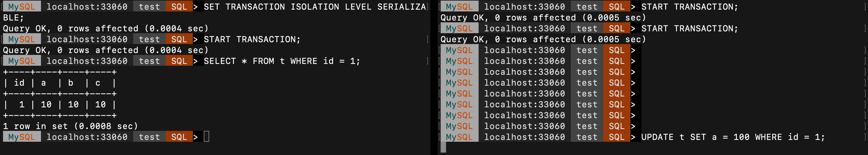Viewport: 868px width, 155px height.
Task: Click the SELECT * FROM t query text
Action: tap(281, 61)
